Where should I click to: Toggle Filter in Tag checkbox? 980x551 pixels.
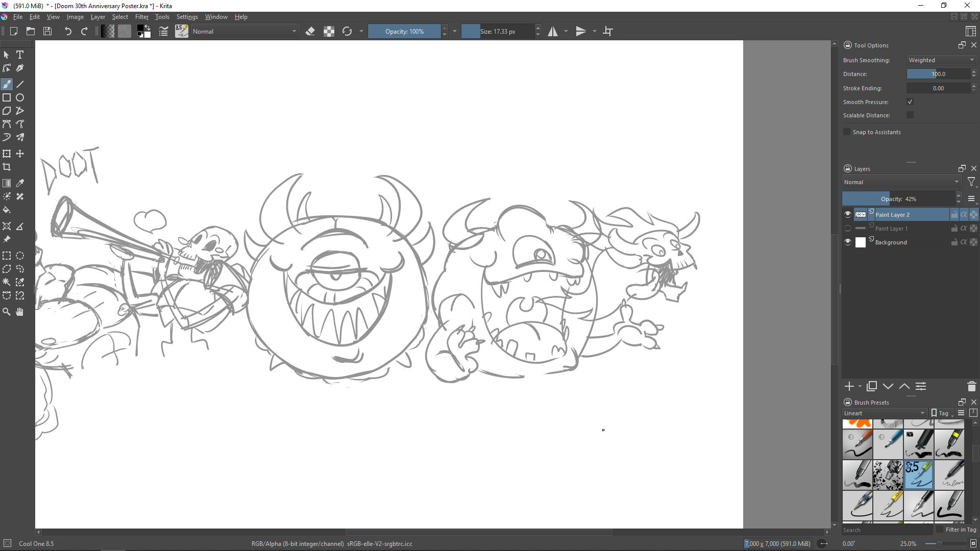[x=940, y=530]
